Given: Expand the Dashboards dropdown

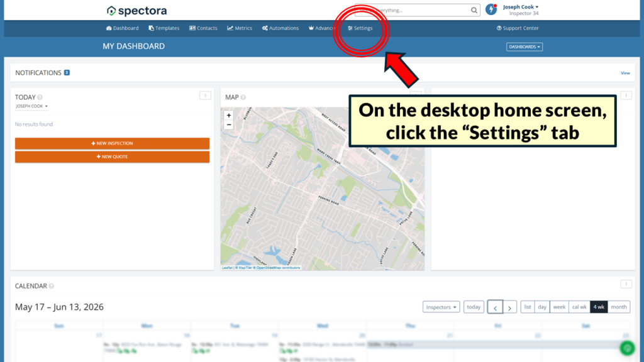Looking at the screenshot, I should point(525,47).
